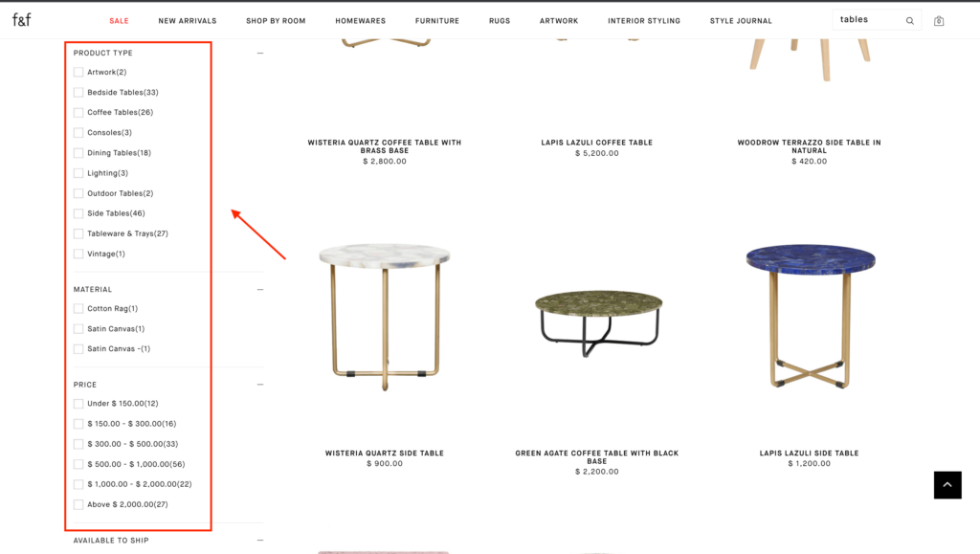The image size is (980, 554).
Task: Click the search field containing tables
Action: tap(869, 20)
